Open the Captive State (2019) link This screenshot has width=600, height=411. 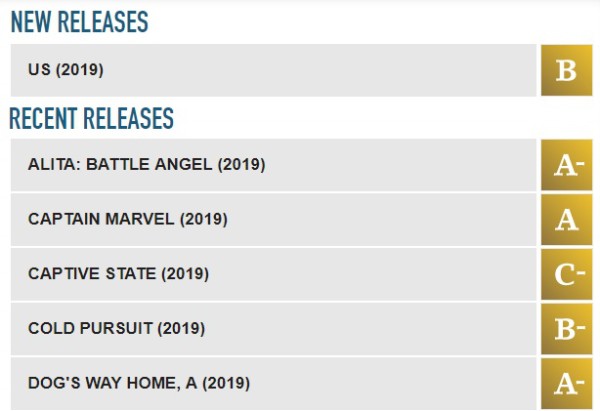tap(118, 273)
